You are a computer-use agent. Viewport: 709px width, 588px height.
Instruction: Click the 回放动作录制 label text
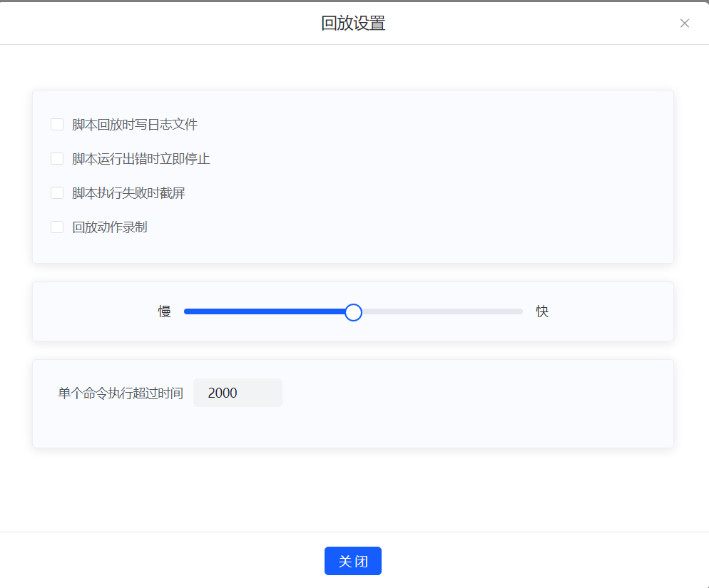110,227
